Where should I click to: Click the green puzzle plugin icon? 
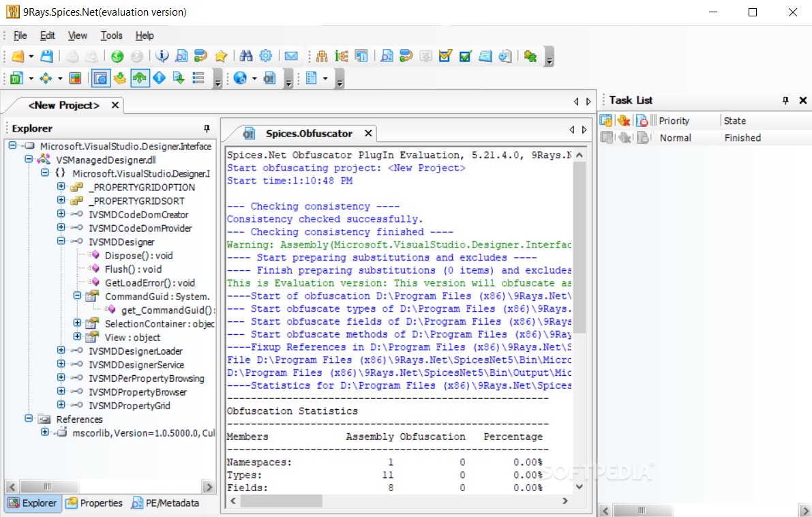click(530, 56)
